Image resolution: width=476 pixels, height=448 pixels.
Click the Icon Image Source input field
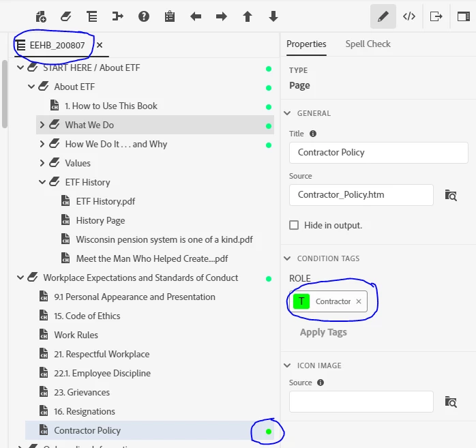tap(361, 402)
